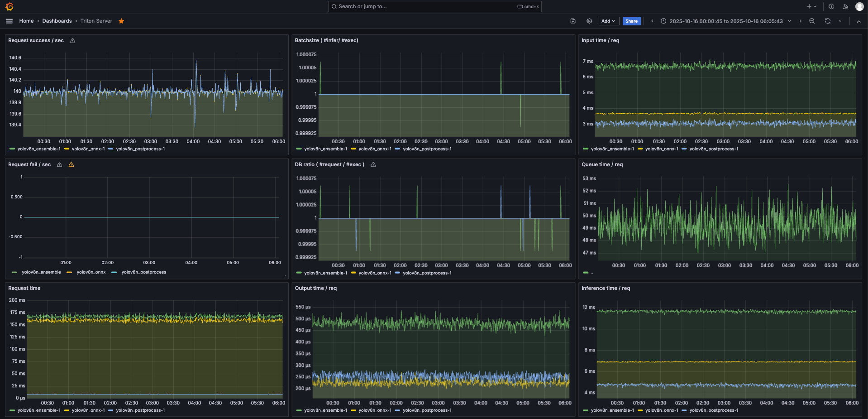Open the time range picker
This screenshot has height=419, width=868.
click(725, 21)
